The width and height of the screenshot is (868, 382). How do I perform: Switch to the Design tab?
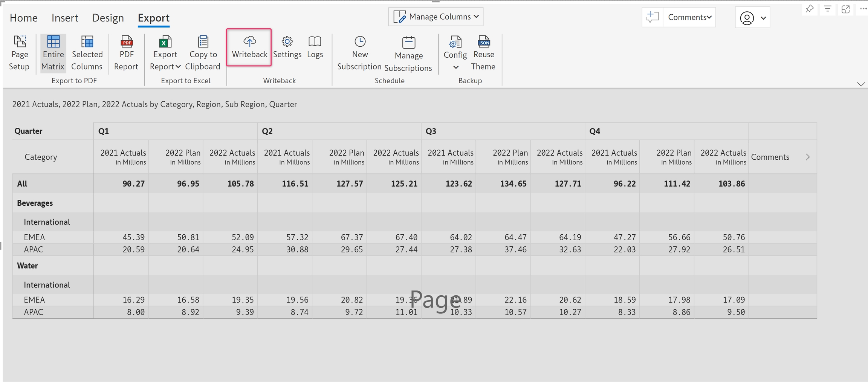[108, 18]
